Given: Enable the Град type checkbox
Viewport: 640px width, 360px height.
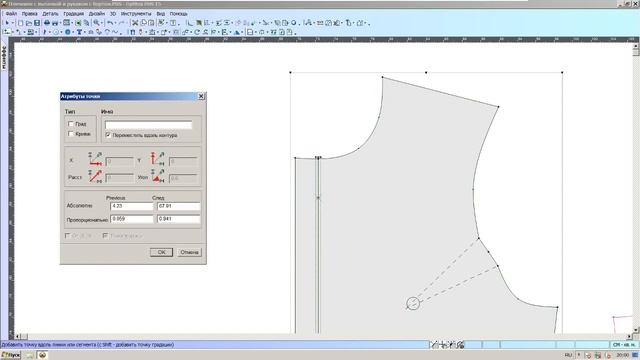Looking at the screenshot, I should pyautogui.click(x=71, y=123).
